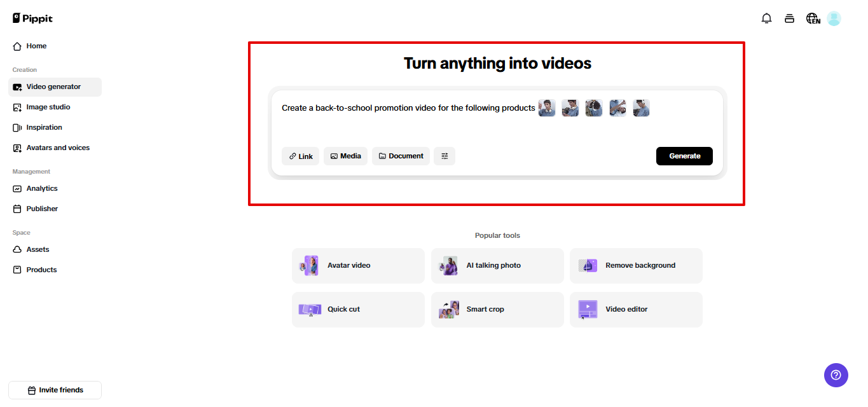Open the help question mark button
Image resolution: width=868 pixels, height=407 pixels.
[x=836, y=375]
